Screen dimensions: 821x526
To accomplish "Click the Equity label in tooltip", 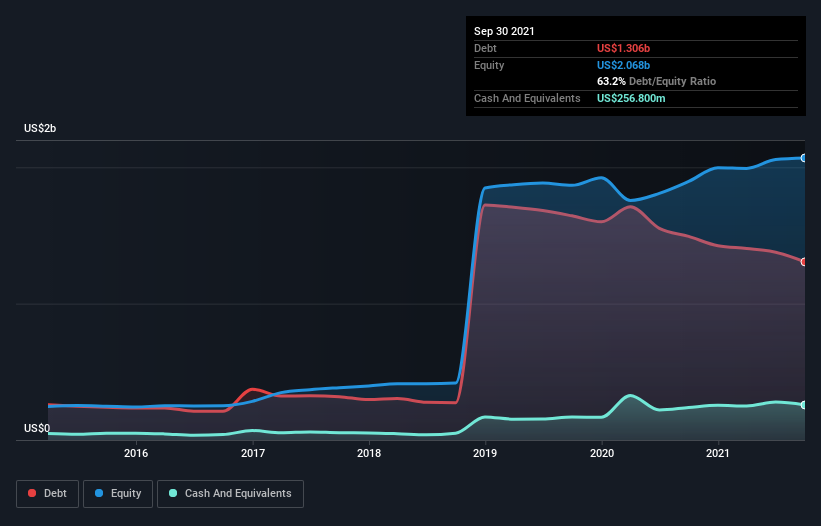I will pyautogui.click(x=489, y=65).
